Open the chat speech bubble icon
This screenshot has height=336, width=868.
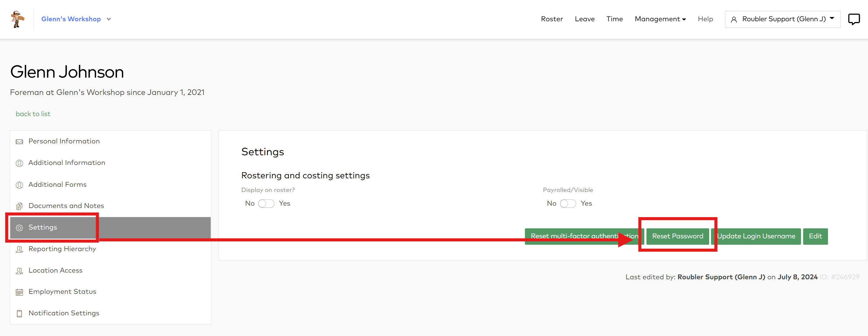coord(853,19)
